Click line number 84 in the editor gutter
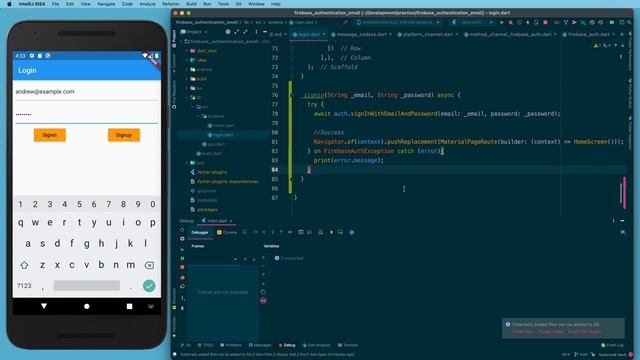The image size is (640, 360). point(275,170)
